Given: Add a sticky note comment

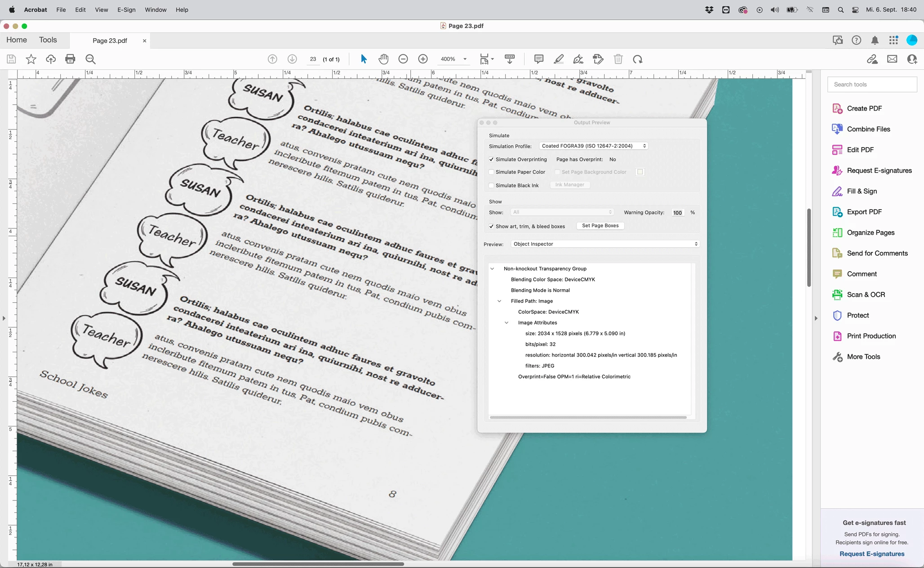Looking at the screenshot, I should click(x=539, y=59).
